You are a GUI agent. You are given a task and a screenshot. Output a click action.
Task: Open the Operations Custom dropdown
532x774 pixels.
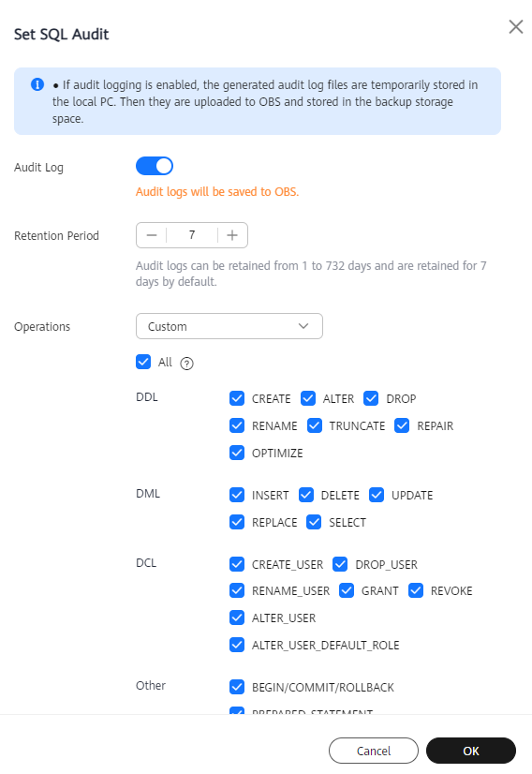(x=229, y=326)
